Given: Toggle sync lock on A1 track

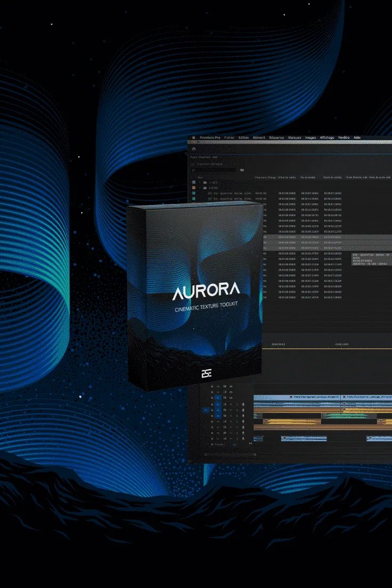Looking at the screenshot, I should pos(225,404).
